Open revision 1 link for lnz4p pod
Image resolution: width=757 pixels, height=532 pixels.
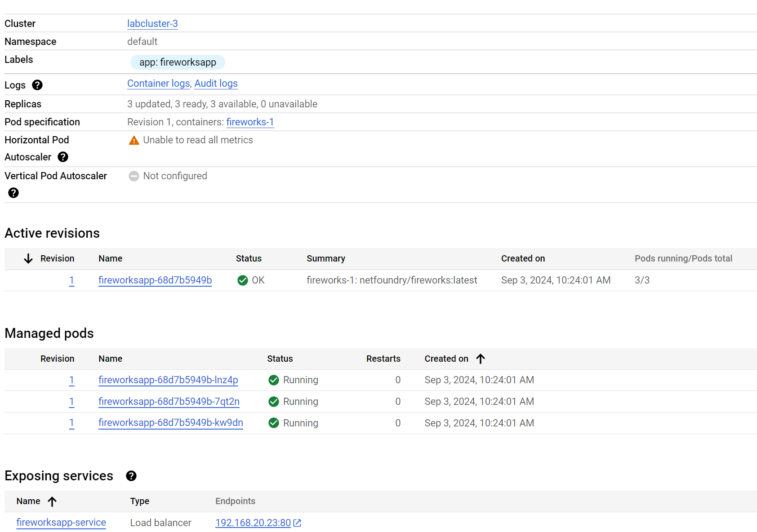click(71, 380)
